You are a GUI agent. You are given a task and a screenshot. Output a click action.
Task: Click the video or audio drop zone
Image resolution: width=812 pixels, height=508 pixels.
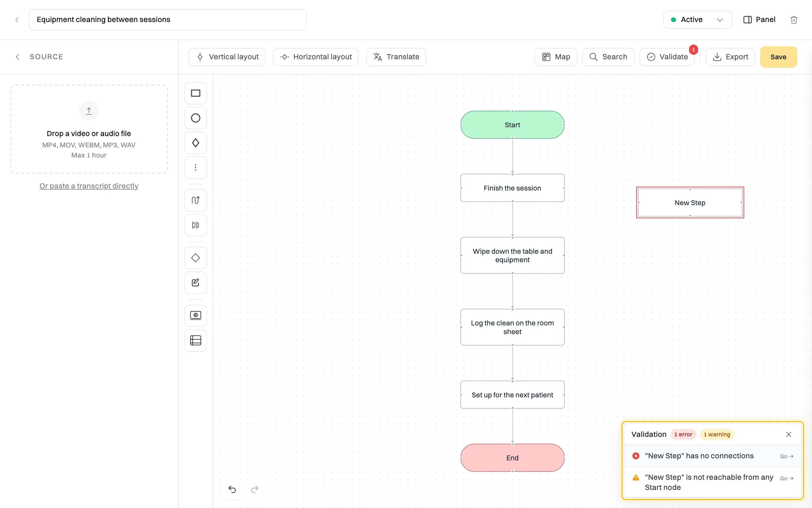pos(89,129)
